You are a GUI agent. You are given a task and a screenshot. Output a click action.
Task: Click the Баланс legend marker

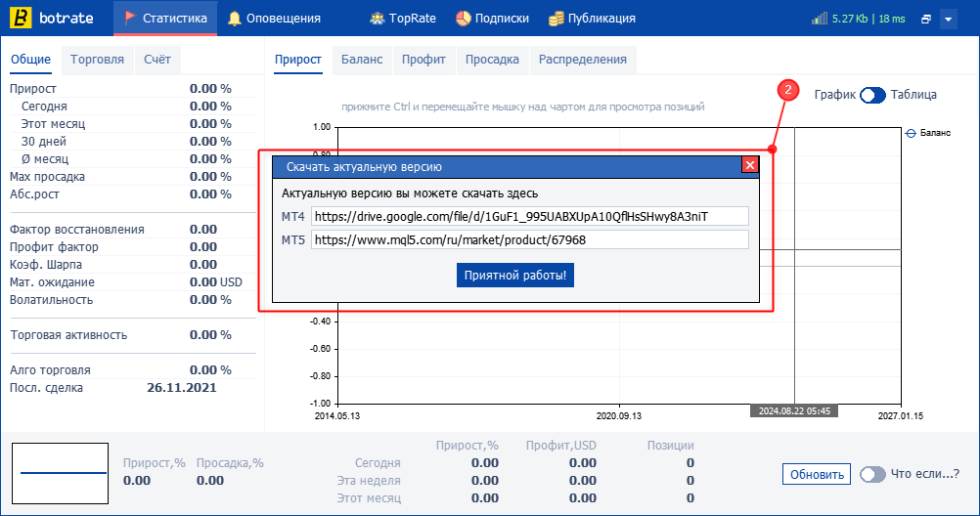[911, 133]
